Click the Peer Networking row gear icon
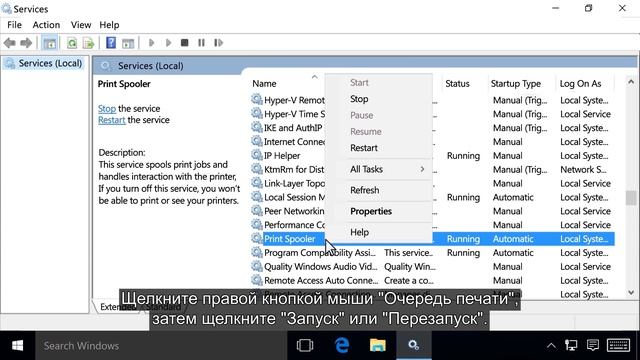 tap(257, 211)
